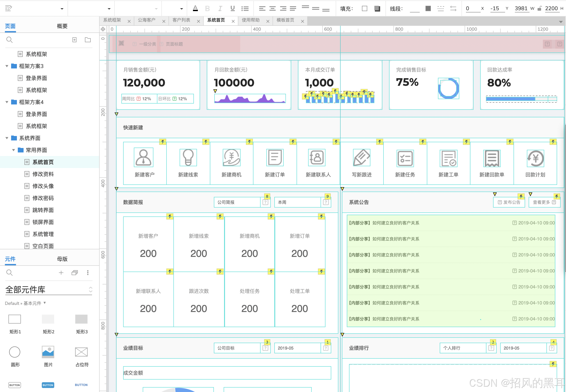
Task: Add a new page in the Pages panel
Action: (74, 40)
